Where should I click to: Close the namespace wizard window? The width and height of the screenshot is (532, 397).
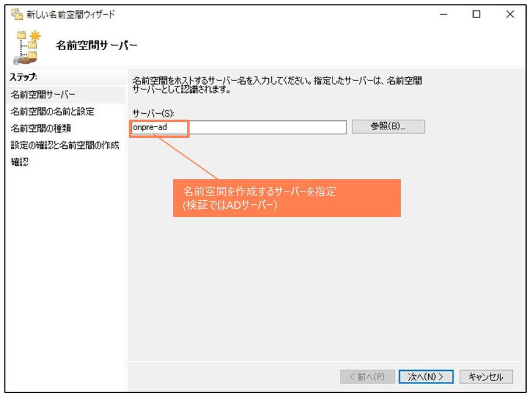[510, 14]
